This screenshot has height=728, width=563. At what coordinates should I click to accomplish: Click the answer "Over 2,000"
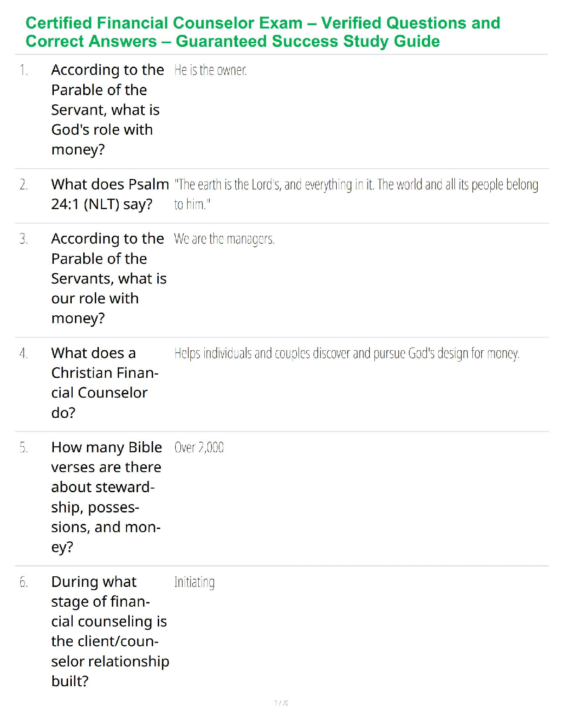199,448
